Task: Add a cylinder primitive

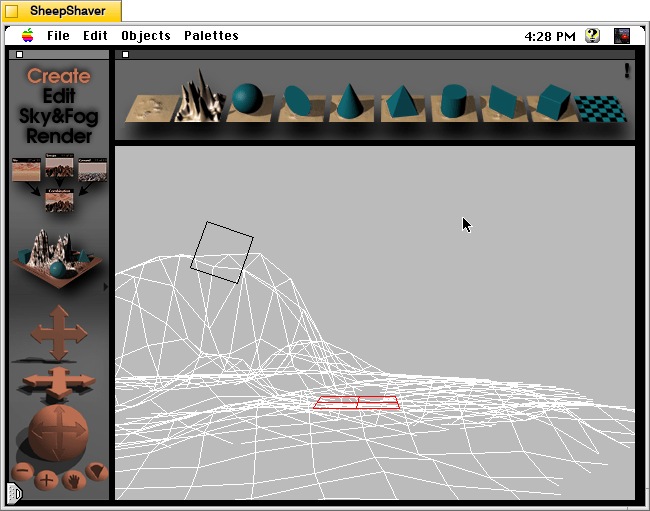Action: [454, 103]
